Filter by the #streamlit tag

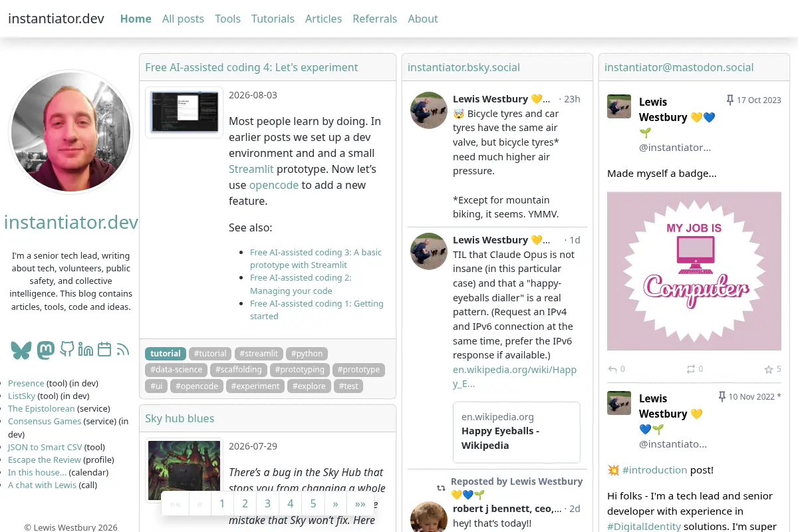coord(259,354)
